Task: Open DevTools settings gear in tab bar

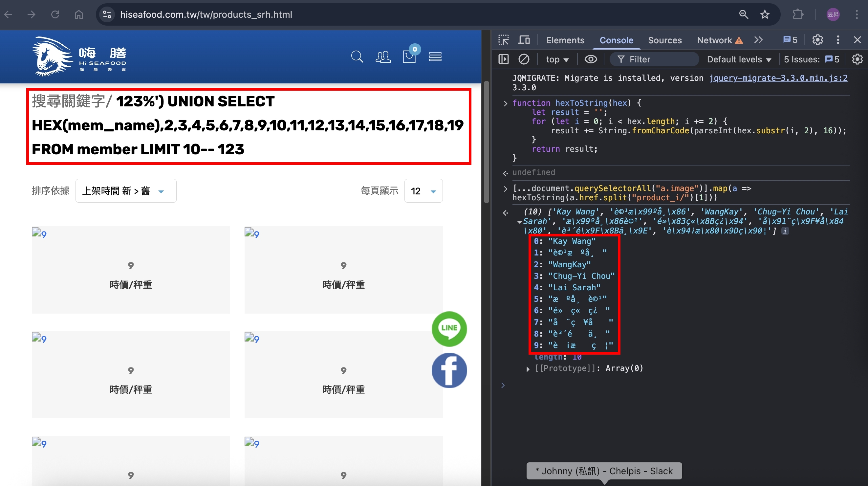Action: (x=817, y=40)
